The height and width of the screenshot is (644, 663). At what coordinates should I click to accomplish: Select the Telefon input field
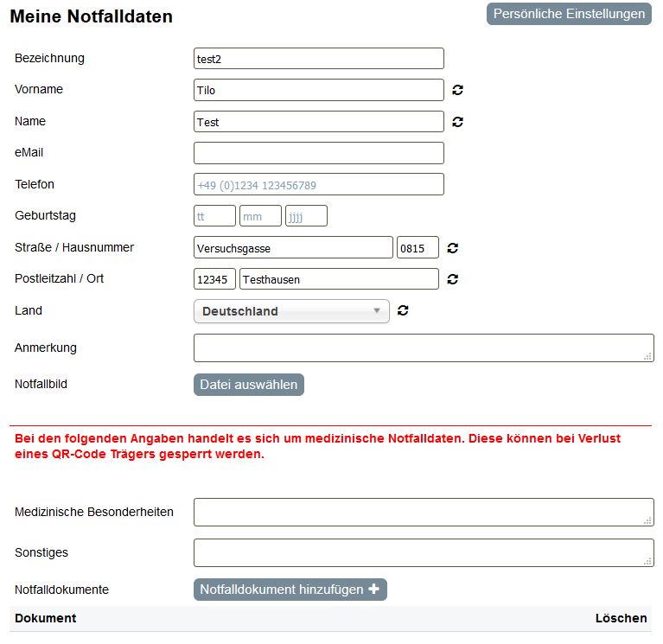[319, 184]
